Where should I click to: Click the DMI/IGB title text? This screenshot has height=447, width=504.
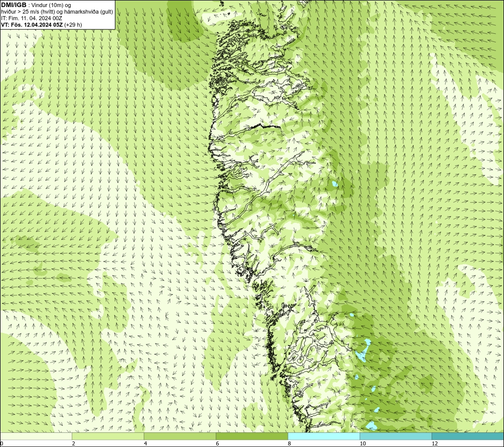pos(14,5)
